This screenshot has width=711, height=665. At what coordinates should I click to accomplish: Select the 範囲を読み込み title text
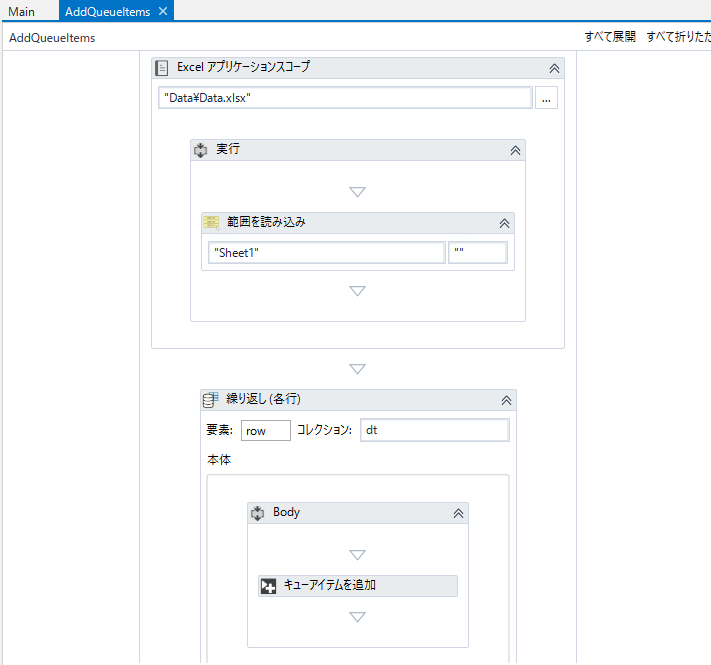(266, 222)
